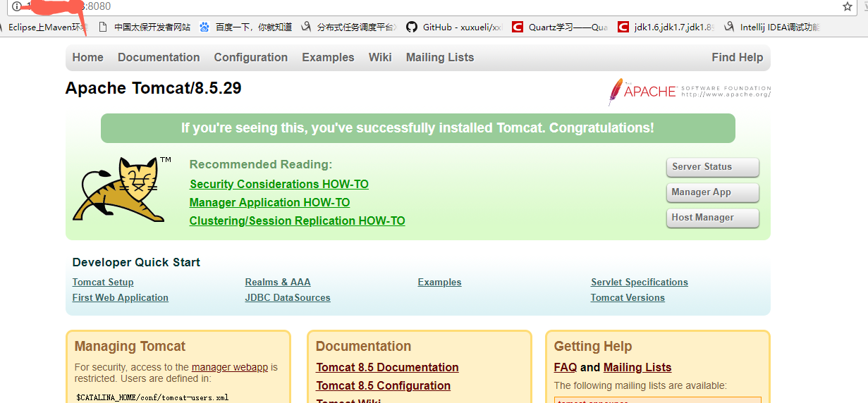Open Clustering/Session Replication HOW-TO link
Screen dimensions: 868x403
(x=298, y=221)
